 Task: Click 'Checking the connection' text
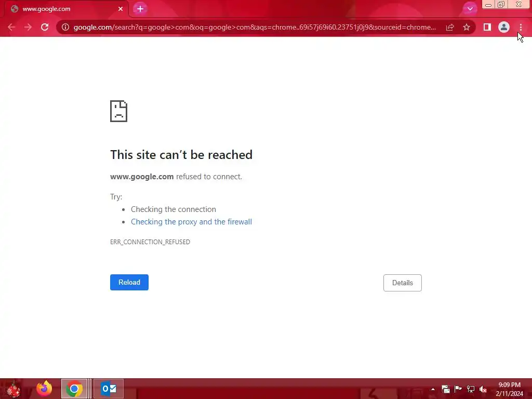pyautogui.click(x=174, y=209)
